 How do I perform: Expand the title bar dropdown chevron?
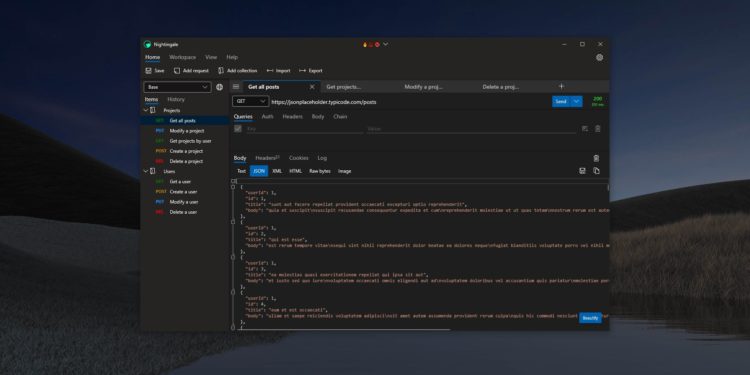coord(386,44)
